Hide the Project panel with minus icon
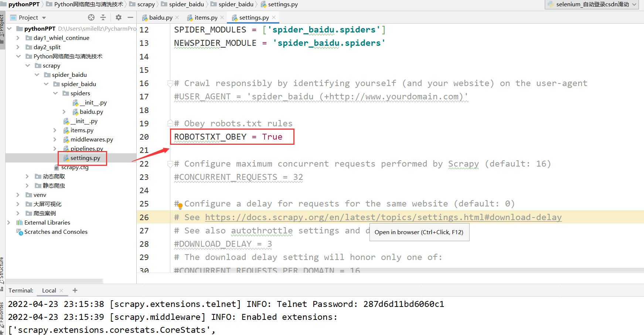644x335 pixels. coord(130,17)
